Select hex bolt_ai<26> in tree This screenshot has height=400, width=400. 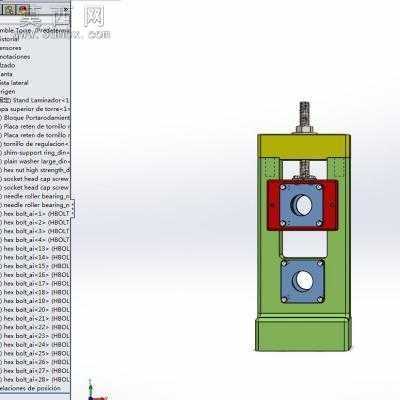pos(35,362)
